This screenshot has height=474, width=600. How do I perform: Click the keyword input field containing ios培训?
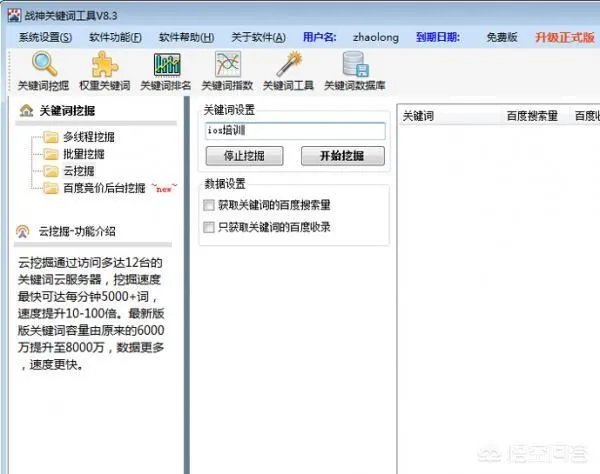coord(295,131)
